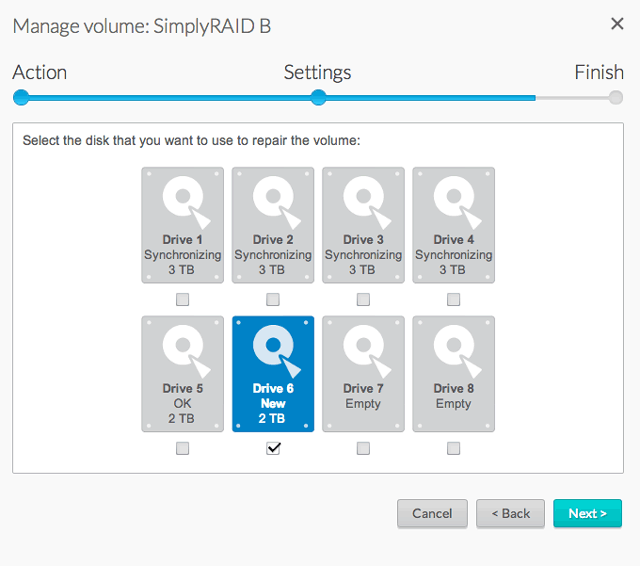Cancel the manage volume wizard
Viewport: 640px width, 566px height.
click(x=432, y=513)
